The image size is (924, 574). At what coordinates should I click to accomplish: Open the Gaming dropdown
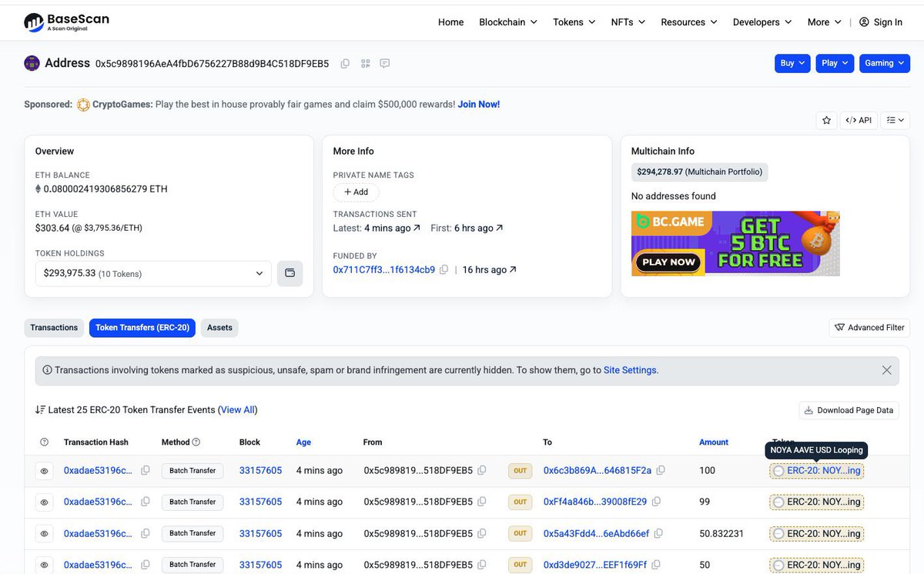coord(884,63)
